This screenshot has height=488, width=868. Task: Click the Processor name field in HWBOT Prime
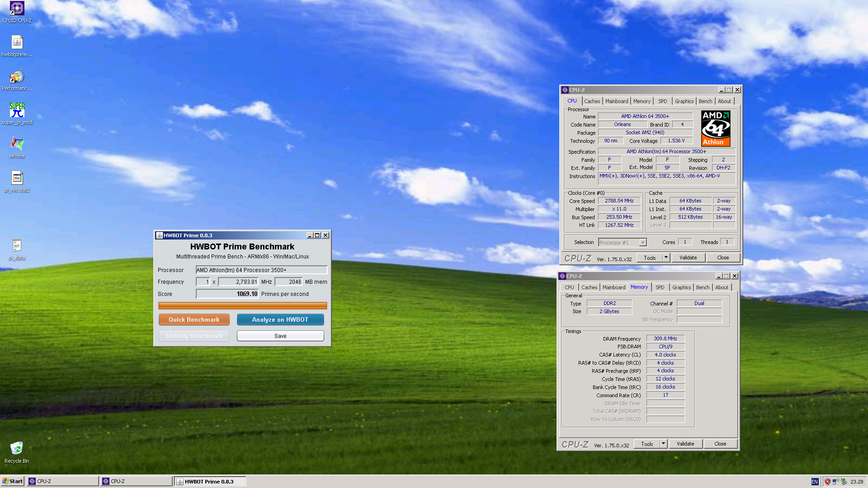(261, 270)
